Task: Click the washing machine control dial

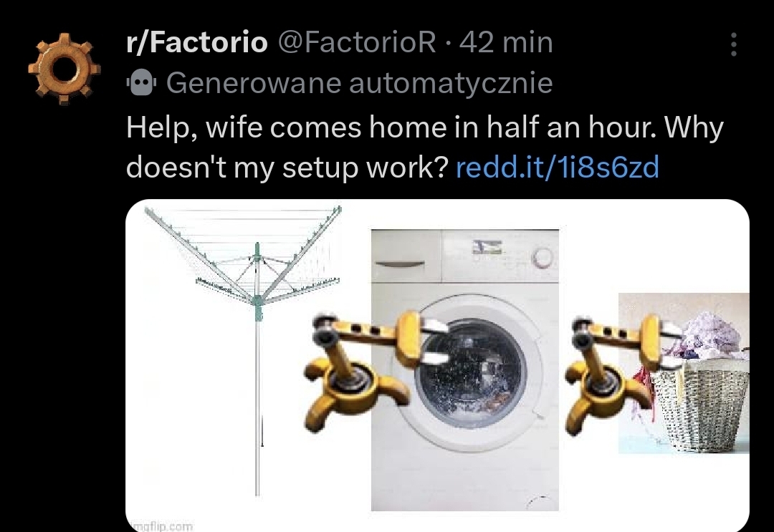Action: click(x=542, y=257)
